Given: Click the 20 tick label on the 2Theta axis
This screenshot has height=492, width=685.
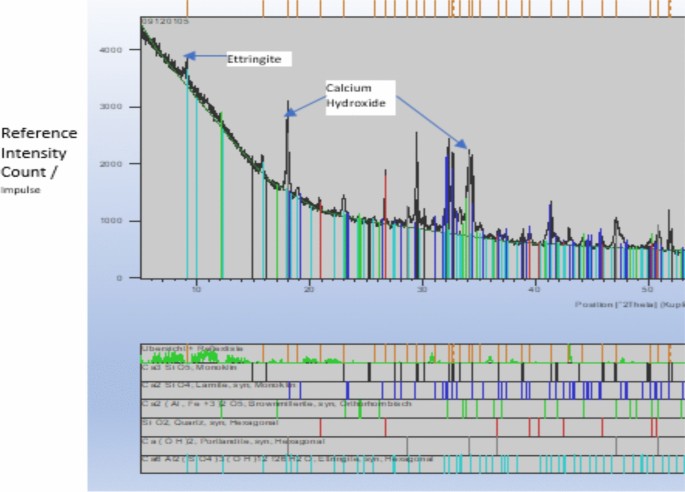Looking at the screenshot, I should pos(309,289).
